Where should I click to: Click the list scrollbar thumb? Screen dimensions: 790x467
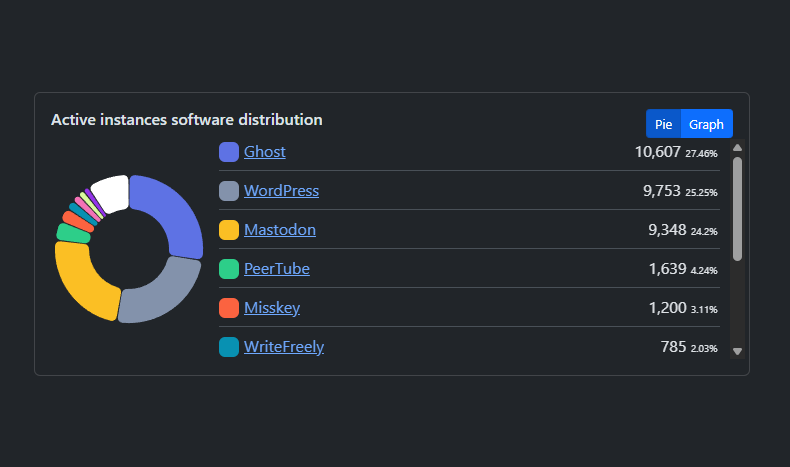738,208
